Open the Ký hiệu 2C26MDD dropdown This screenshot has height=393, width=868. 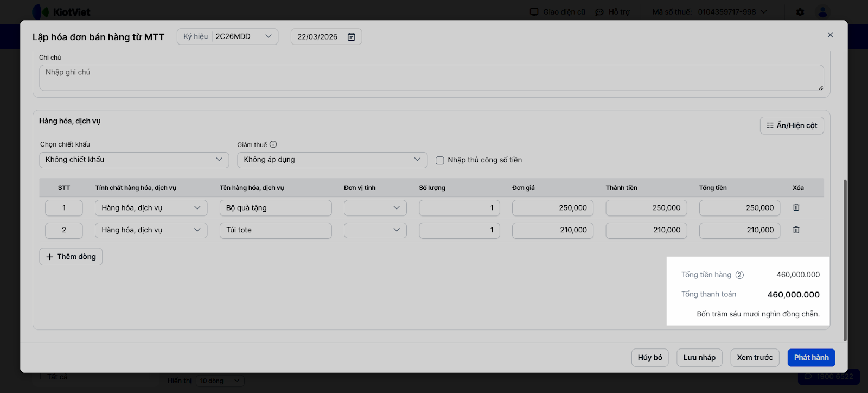pyautogui.click(x=228, y=37)
